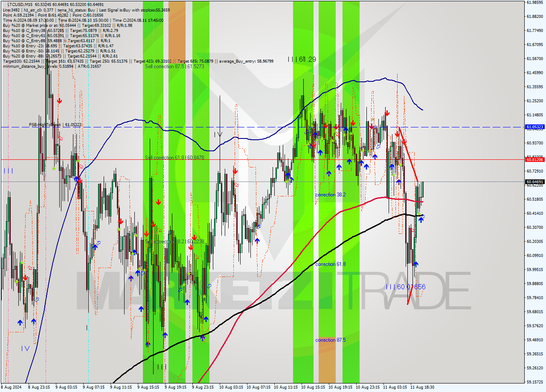
Task: Select the blue 'correction 87.5' label
Action: tap(331, 340)
